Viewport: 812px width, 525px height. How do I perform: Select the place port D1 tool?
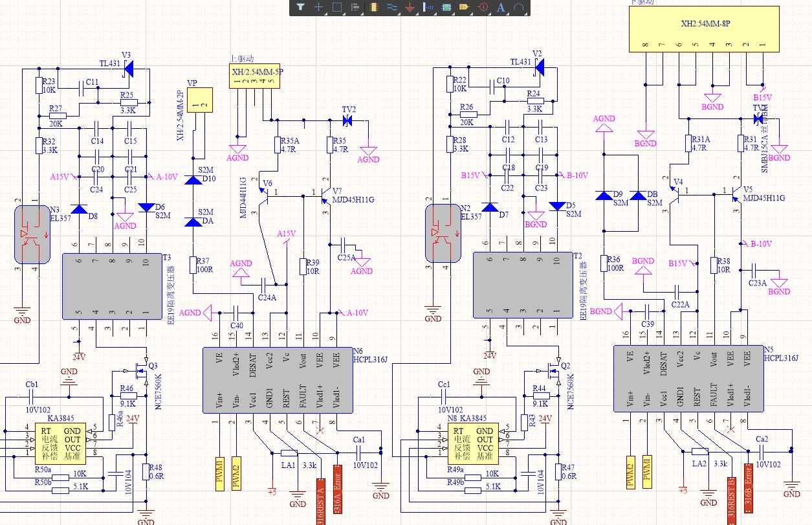464,7
